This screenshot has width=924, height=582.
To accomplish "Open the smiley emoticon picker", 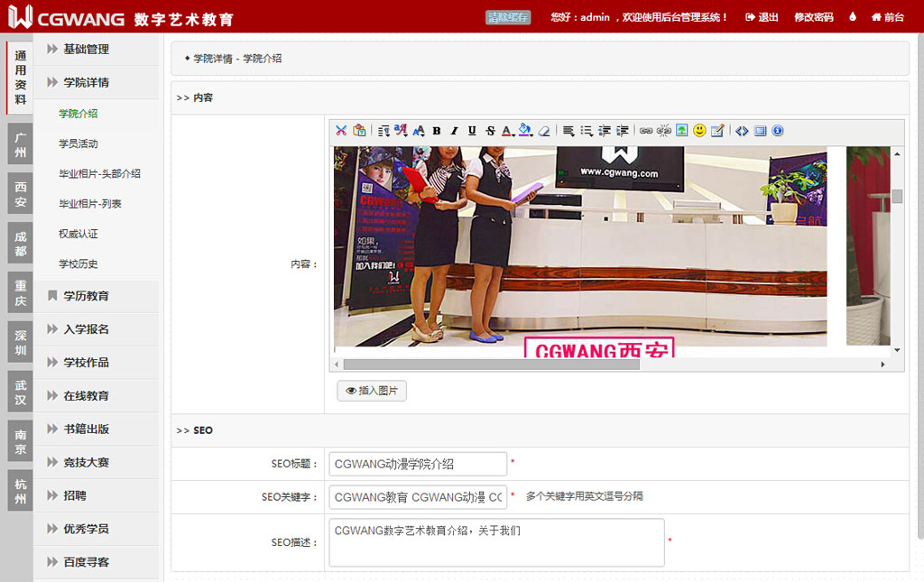I will tap(699, 131).
